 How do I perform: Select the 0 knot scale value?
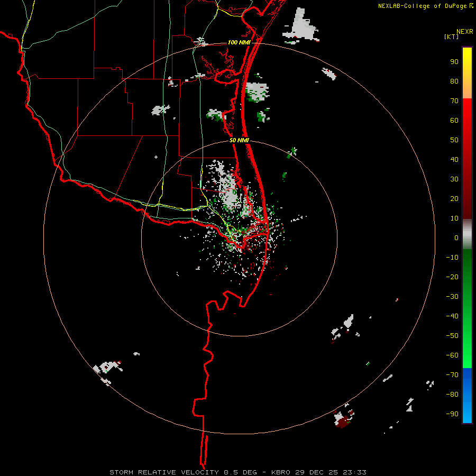click(x=456, y=237)
